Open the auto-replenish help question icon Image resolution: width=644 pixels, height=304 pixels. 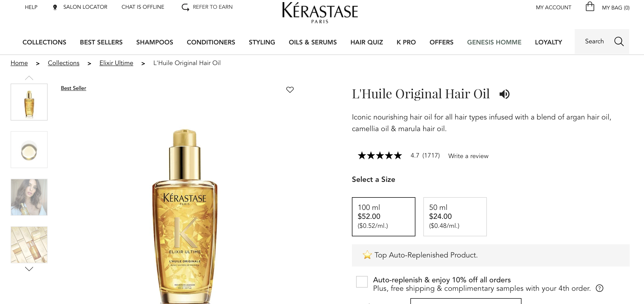tap(599, 288)
